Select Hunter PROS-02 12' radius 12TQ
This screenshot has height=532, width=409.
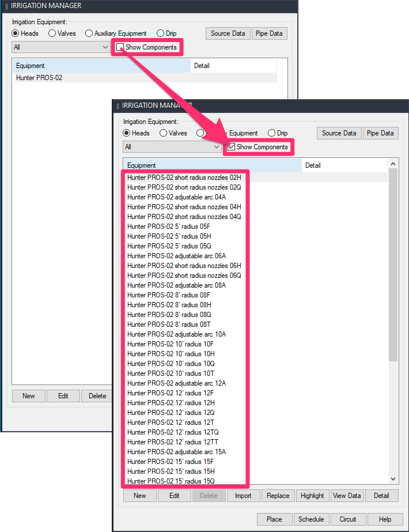tap(173, 432)
